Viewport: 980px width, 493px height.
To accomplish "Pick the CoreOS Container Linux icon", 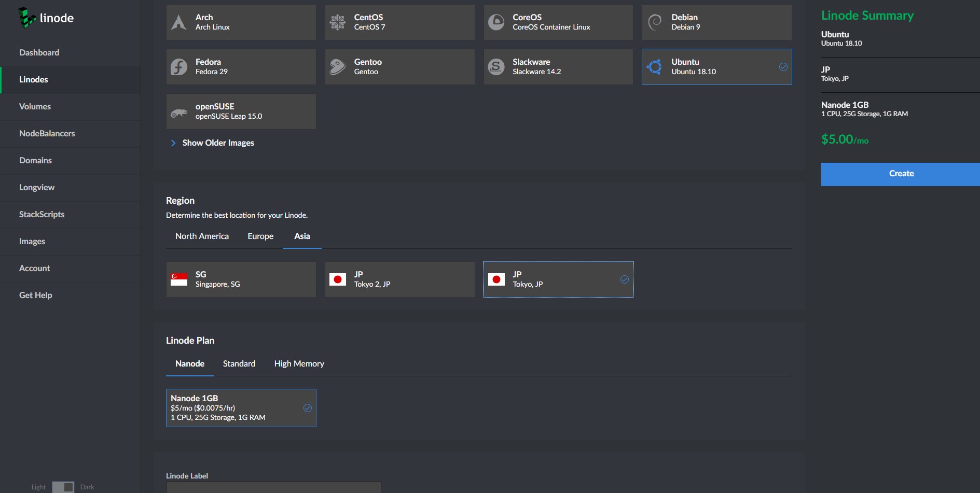I will (x=496, y=22).
